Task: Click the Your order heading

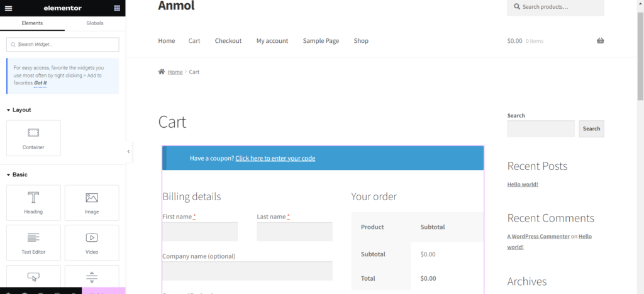Action: (x=374, y=196)
